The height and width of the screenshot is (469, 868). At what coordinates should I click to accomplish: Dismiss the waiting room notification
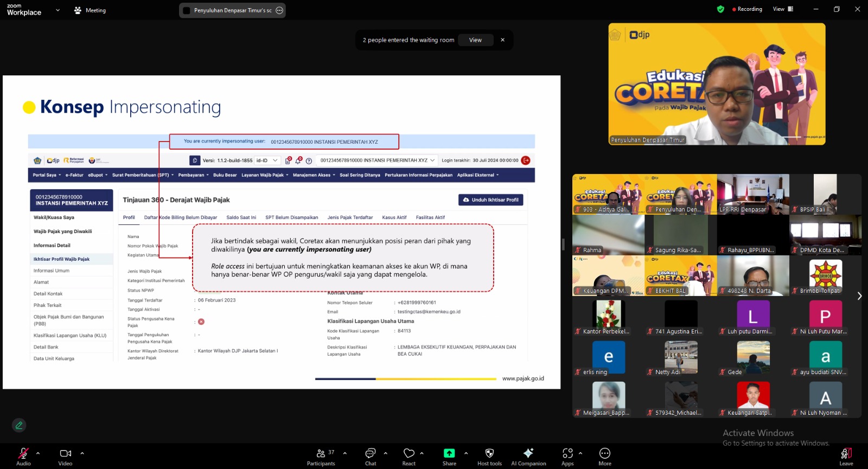pos(502,40)
